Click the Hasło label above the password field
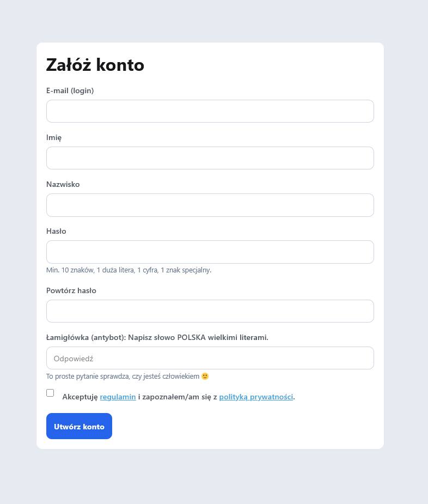The image size is (428, 504). tap(56, 231)
